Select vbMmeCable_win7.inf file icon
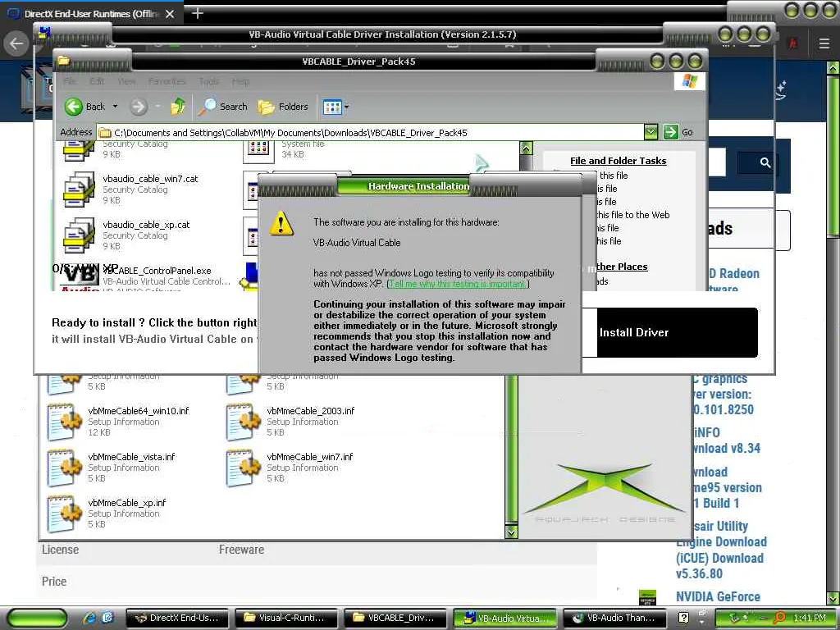840x630 pixels. coord(243,468)
